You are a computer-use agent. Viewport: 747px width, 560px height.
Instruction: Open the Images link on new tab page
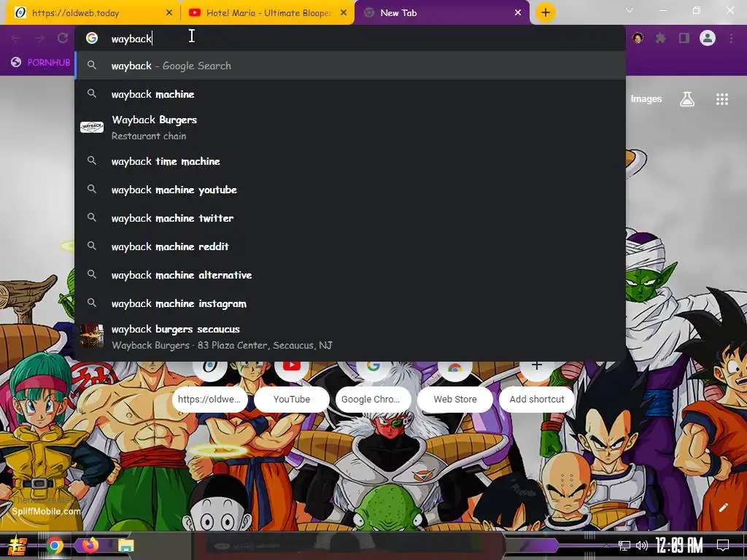click(646, 99)
